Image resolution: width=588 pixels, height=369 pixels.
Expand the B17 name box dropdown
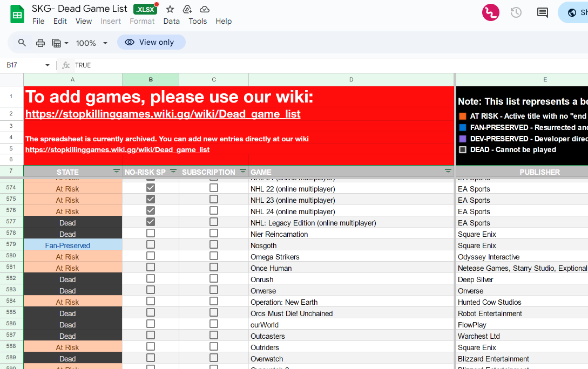coord(48,65)
